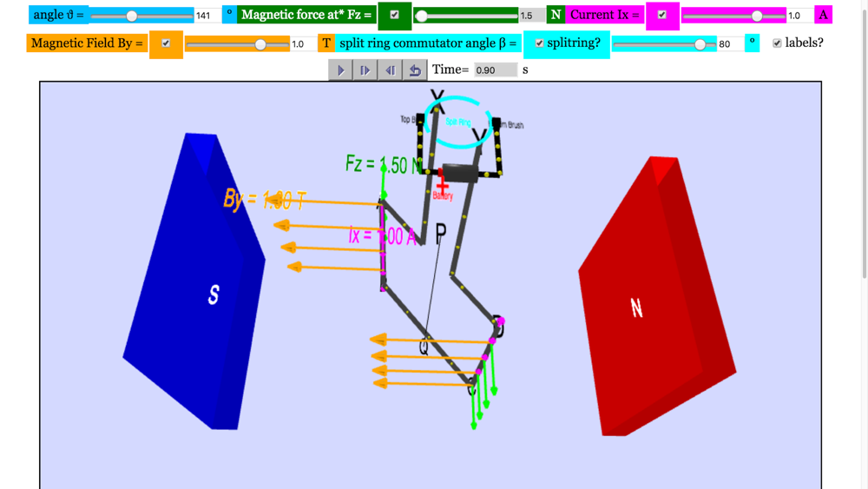Click the angle theta slider handle
868x489 pixels.
[132, 16]
